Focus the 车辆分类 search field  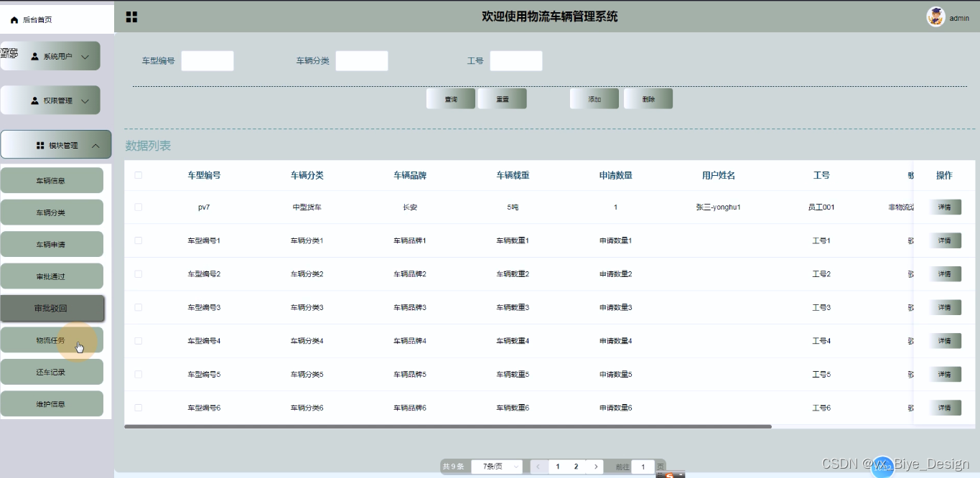pos(362,61)
